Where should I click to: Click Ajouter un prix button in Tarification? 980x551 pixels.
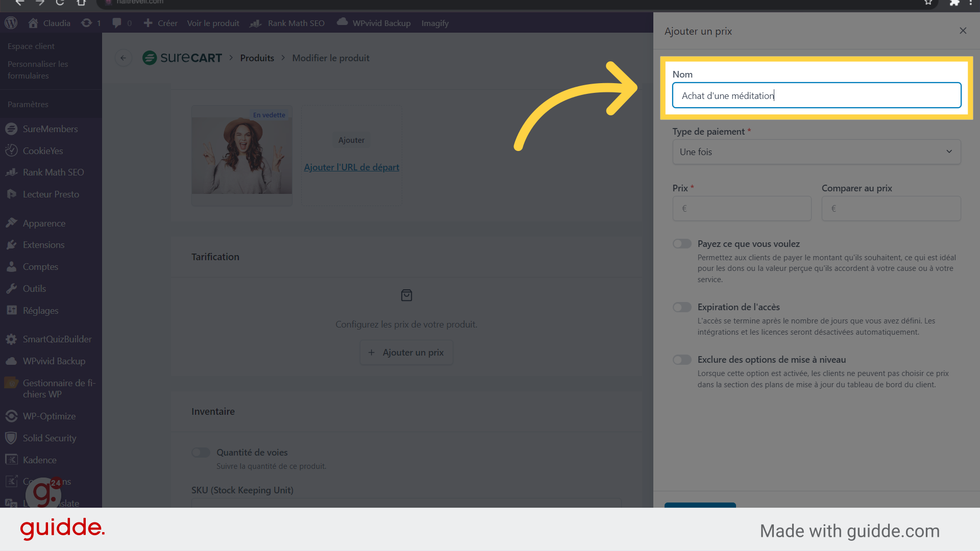pos(406,353)
